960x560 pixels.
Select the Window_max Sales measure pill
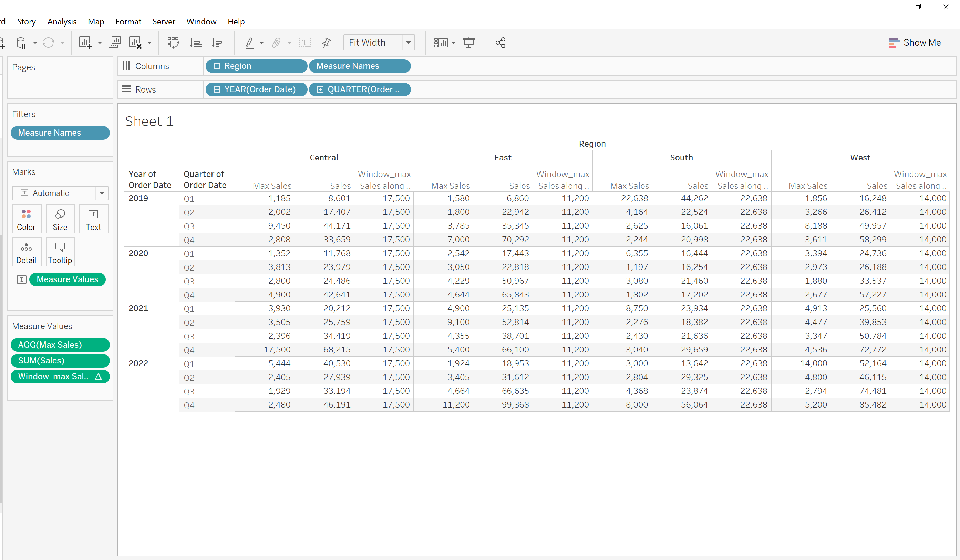point(53,377)
